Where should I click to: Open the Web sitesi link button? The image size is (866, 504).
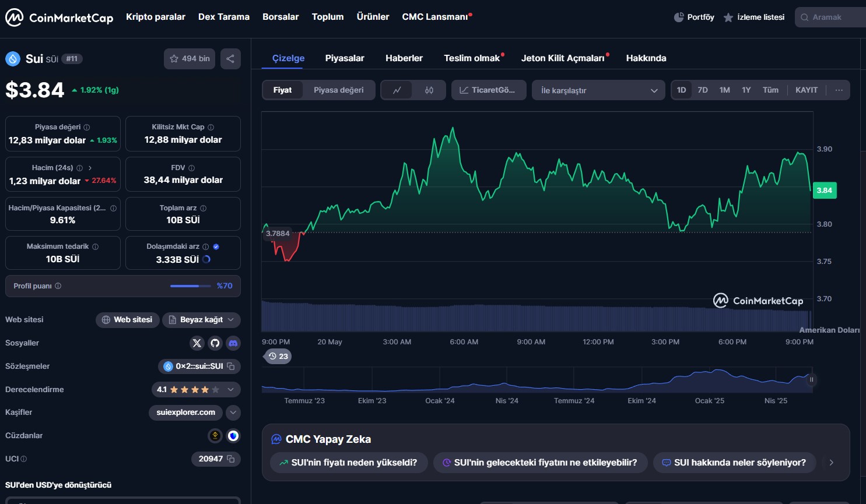(x=128, y=320)
